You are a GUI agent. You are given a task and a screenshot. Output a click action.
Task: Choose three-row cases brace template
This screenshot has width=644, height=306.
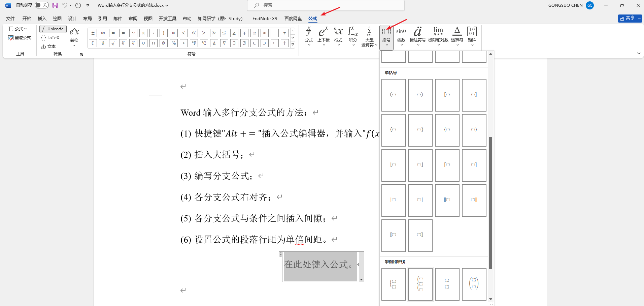tap(420, 284)
